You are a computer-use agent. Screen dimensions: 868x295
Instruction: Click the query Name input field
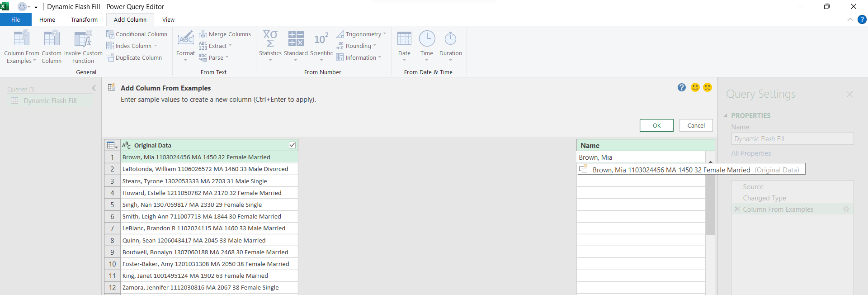[x=792, y=138]
